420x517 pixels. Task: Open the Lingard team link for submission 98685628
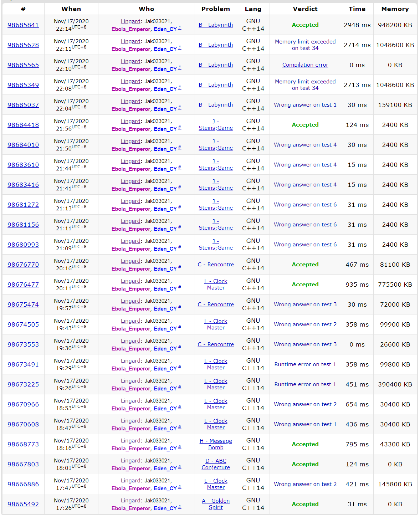click(130, 41)
